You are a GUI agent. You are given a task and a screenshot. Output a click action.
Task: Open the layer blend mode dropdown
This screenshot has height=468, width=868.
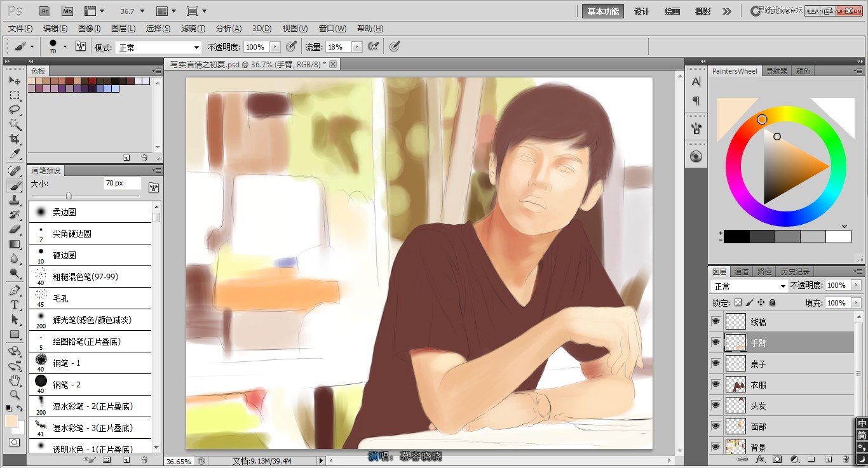(749, 286)
